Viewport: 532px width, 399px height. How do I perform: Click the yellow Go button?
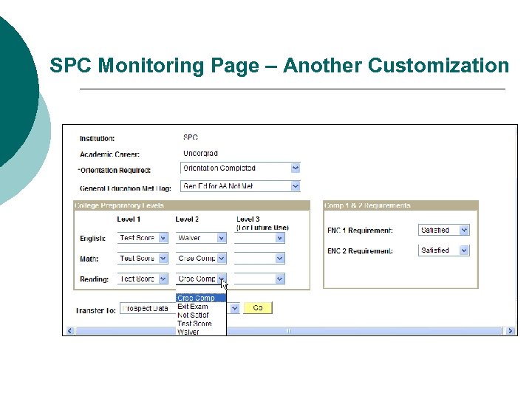pos(258,307)
